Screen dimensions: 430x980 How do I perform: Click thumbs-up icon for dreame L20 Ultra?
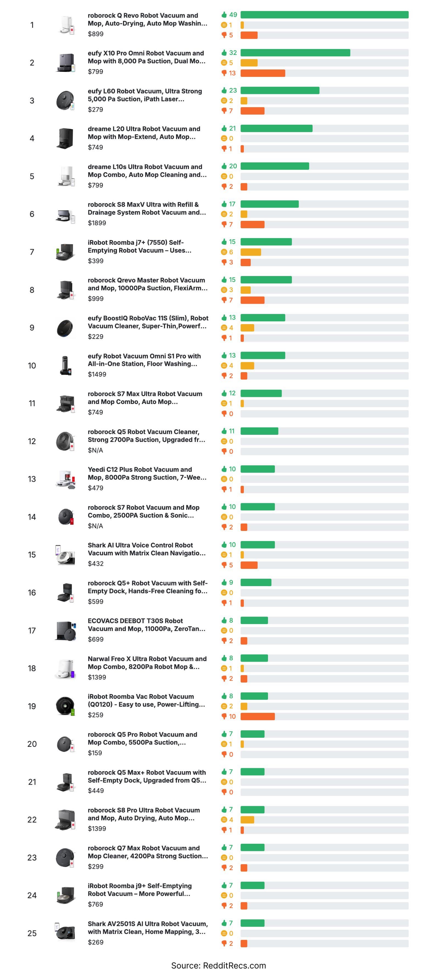coord(224,128)
